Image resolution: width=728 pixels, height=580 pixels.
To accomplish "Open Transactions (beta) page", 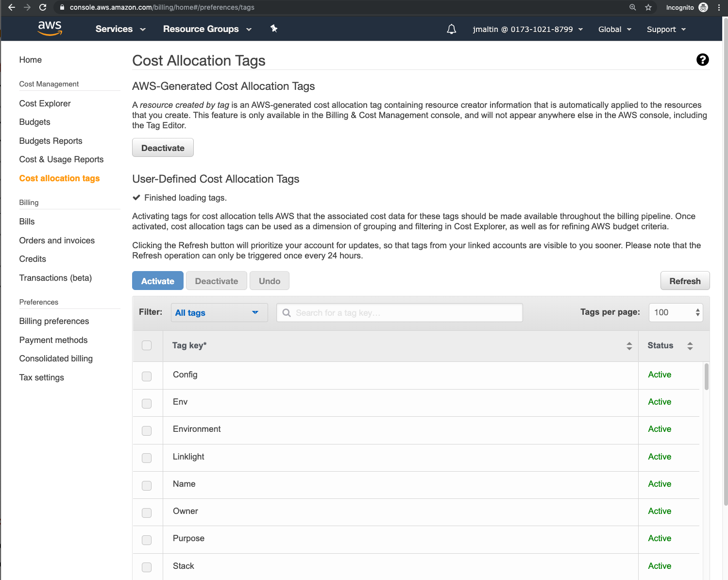I will point(56,278).
